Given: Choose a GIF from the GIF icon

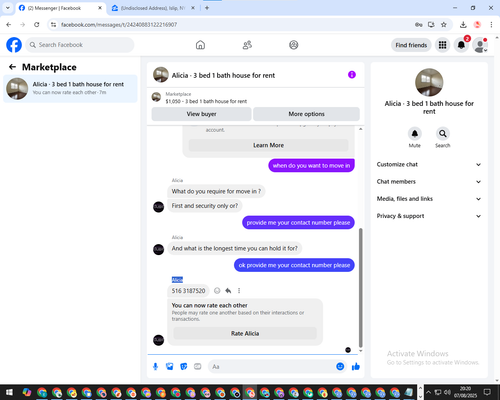Looking at the screenshot, I should (198, 367).
